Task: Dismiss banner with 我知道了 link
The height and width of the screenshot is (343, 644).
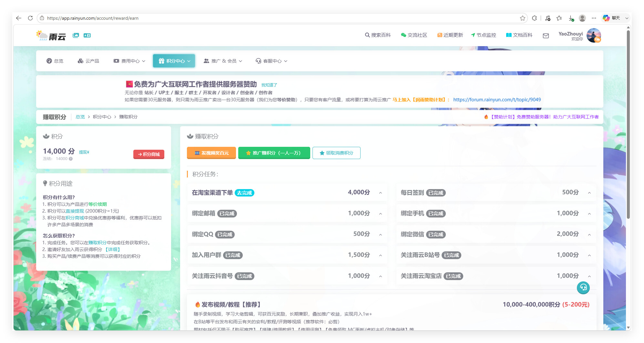Action: [x=269, y=85]
